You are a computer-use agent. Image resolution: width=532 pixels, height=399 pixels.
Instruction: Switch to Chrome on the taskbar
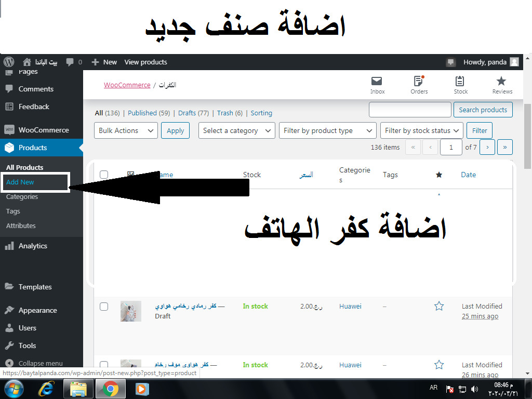pos(110,389)
